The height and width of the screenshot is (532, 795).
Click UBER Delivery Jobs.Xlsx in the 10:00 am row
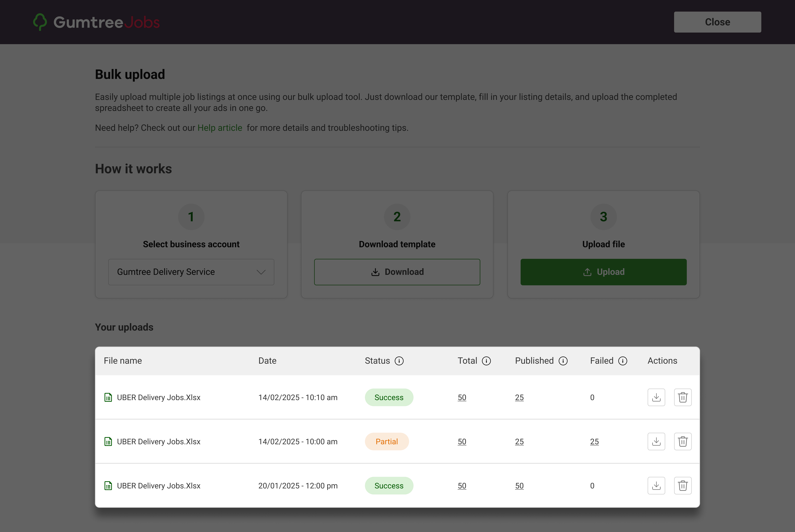click(158, 441)
